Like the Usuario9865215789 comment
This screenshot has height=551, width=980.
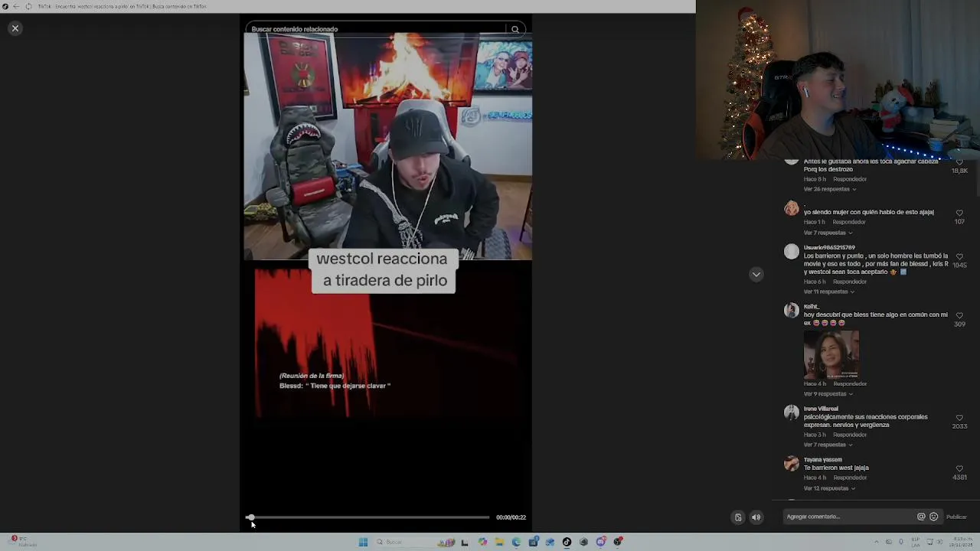pyautogui.click(x=959, y=256)
